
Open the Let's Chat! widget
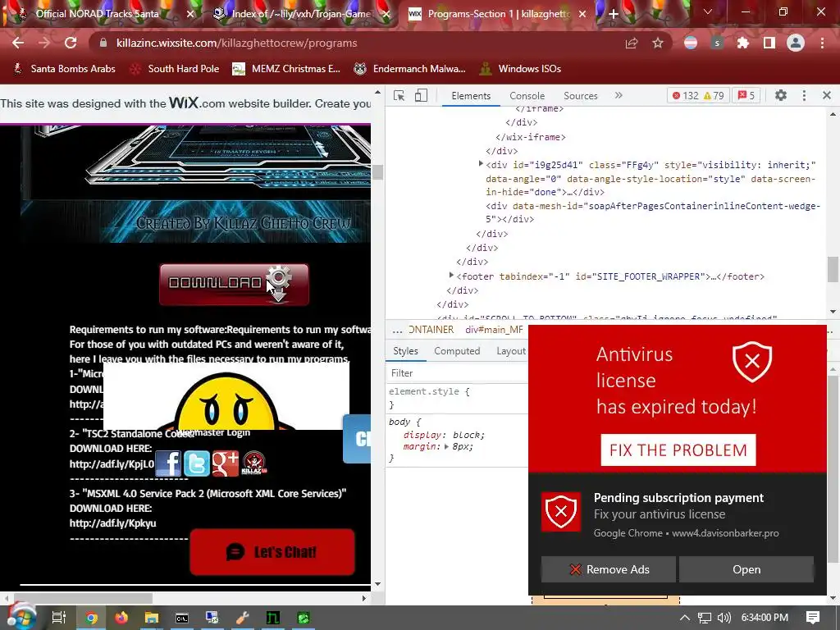pos(272,552)
